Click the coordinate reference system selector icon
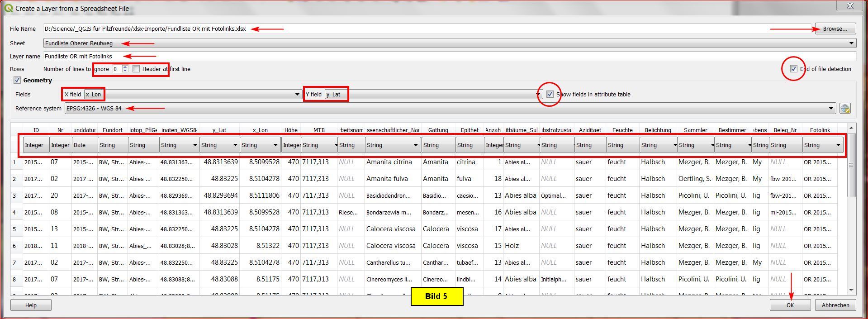 [x=844, y=109]
